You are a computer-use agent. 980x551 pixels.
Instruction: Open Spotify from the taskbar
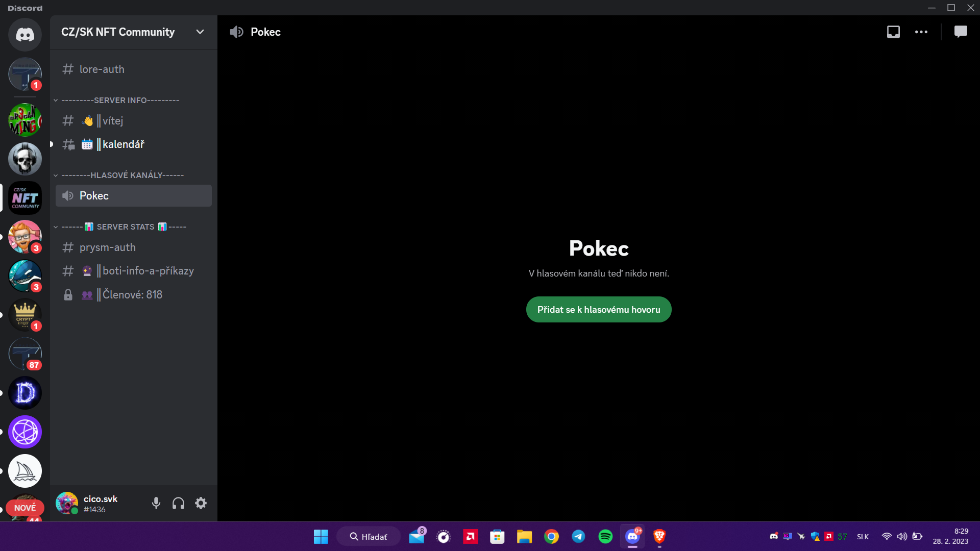click(605, 537)
